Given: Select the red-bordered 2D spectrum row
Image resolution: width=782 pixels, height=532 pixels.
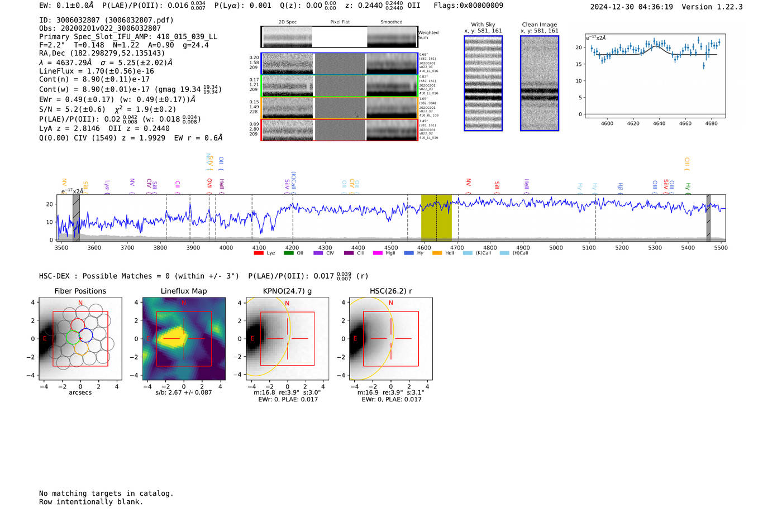Looking at the screenshot, I should 339,130.
